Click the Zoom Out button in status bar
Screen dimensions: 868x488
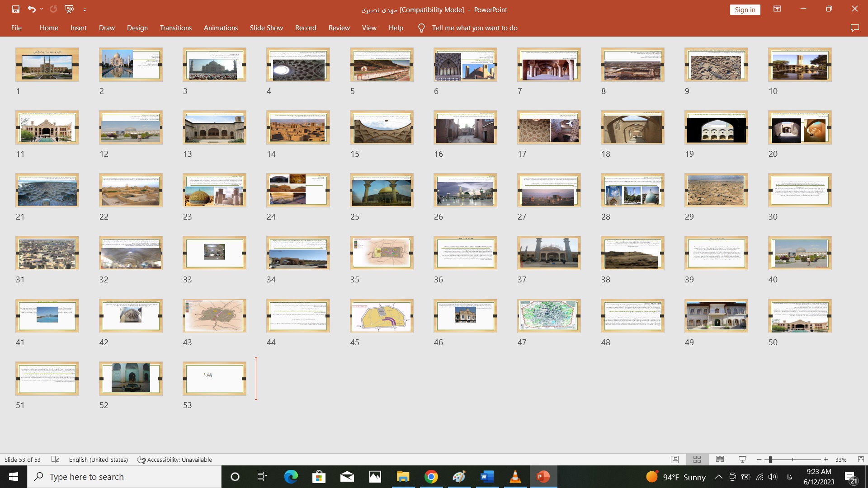tap(762, 460)
